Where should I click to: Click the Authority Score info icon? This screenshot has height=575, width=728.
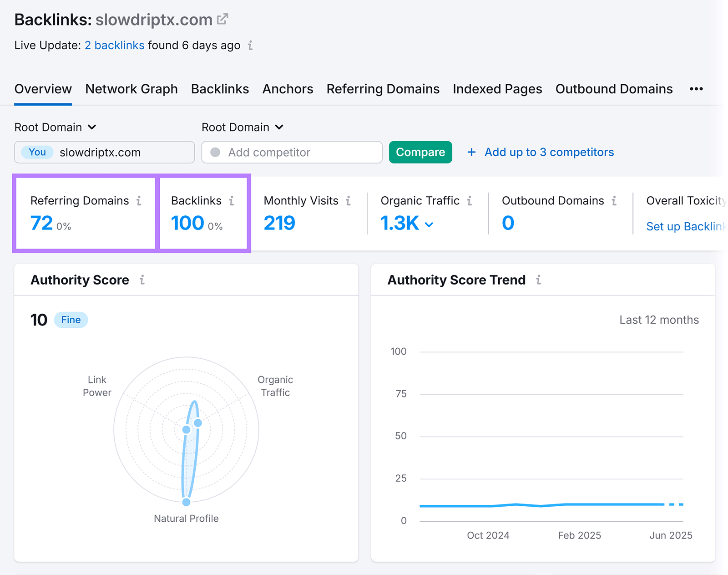(142, 280)
